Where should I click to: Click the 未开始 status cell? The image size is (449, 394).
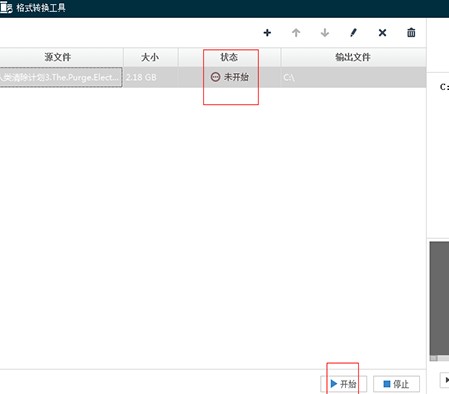click(x=230, y=77)
